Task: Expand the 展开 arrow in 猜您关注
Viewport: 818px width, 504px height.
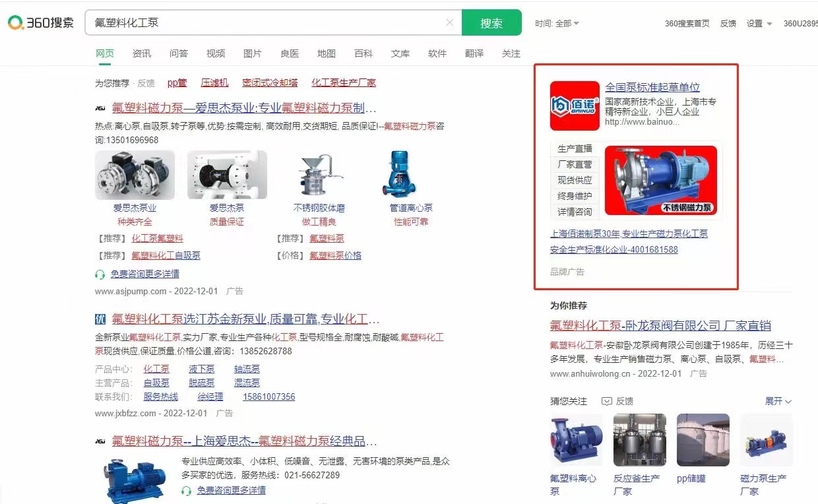Action: point(778,401)
